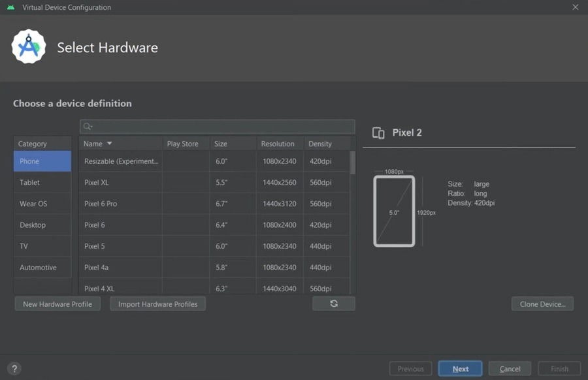Select the Tablet category
This screenshot has width=588, height=380.
[42, 183]
